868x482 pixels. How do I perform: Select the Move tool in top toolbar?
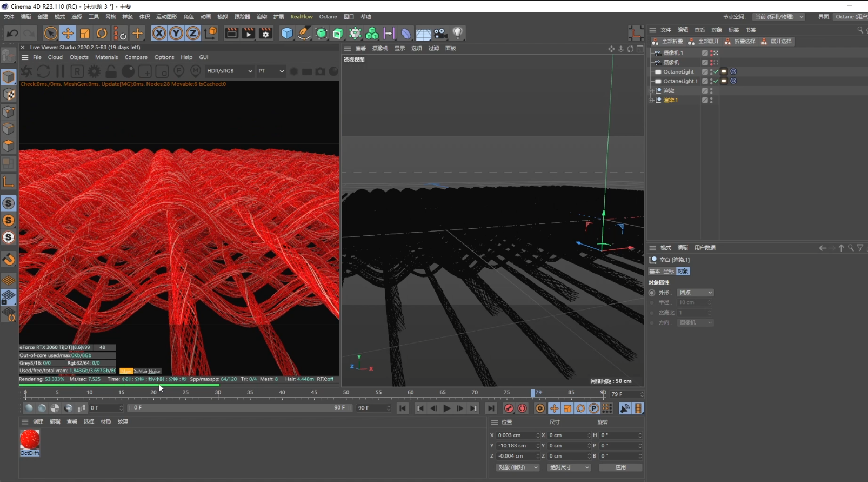[68, 34]
